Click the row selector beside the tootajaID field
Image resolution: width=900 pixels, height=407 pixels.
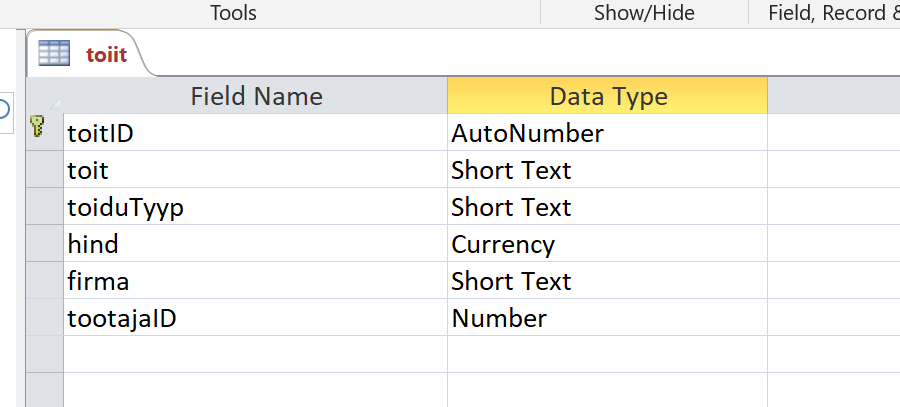45,317
